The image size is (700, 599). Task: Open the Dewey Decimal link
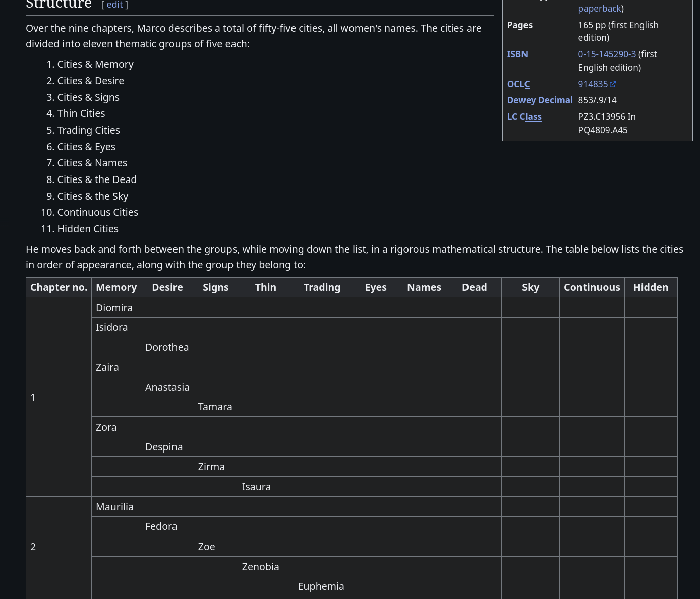click(540, 100)
